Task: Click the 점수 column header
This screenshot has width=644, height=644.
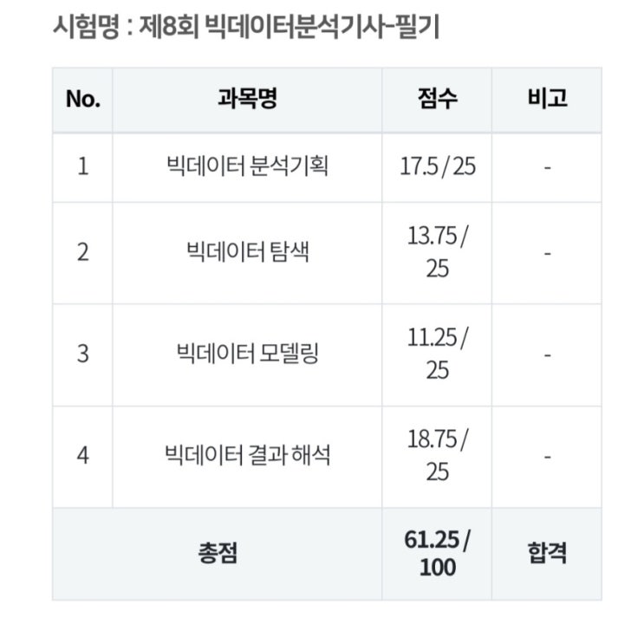Action: (437, 100)
